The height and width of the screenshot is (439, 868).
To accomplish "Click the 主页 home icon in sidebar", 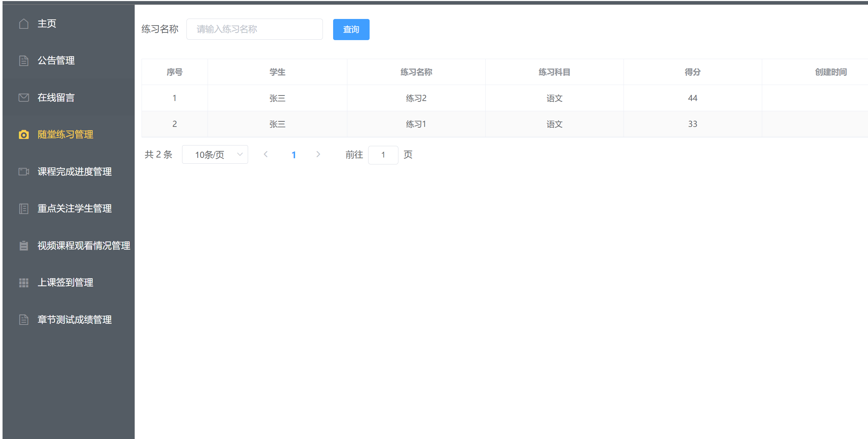I will [24, 23].
